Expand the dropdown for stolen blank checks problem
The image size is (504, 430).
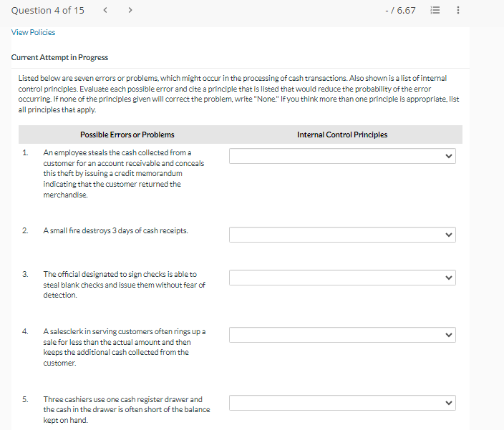point(342,278)
